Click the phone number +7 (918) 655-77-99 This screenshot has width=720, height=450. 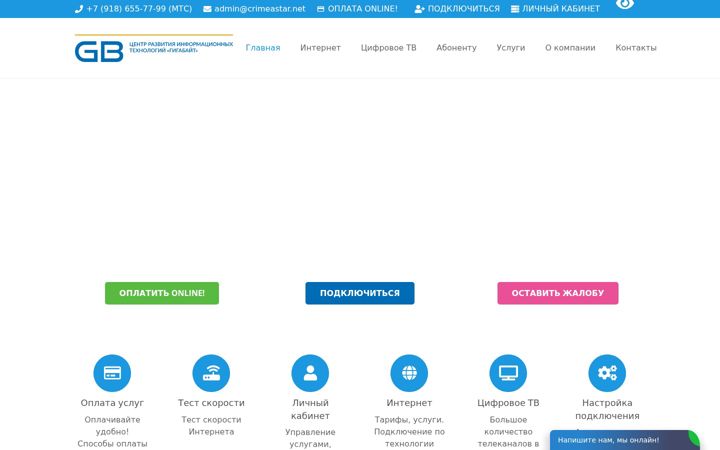[139, 9]
